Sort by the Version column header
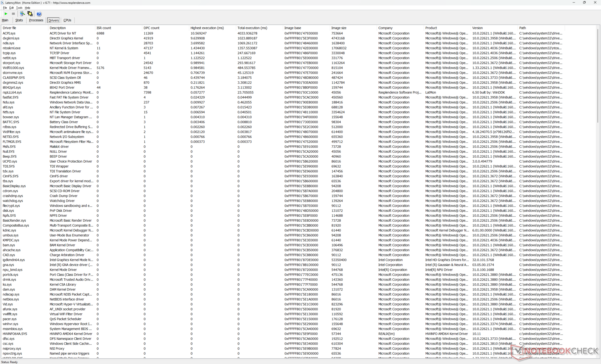The image size is (601, 364). [x=494, y=28]
